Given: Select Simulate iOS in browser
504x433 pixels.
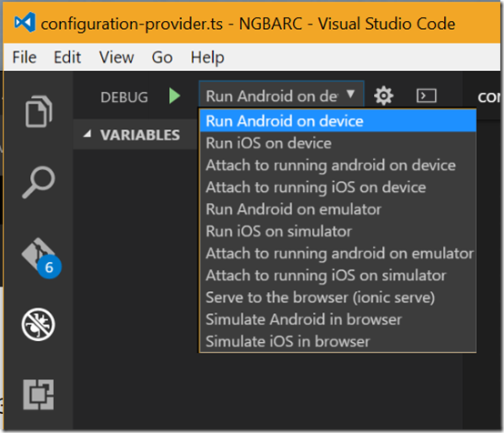Looking at the screenshot, I should click(x=338, y=341).
